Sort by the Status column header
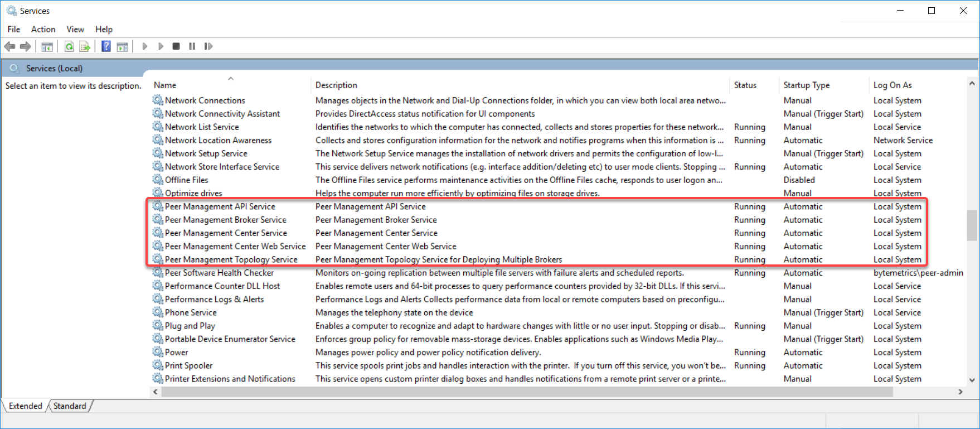The width and height of the screenshot is (980, 429). pyautogui.click(x=745, y=85)
